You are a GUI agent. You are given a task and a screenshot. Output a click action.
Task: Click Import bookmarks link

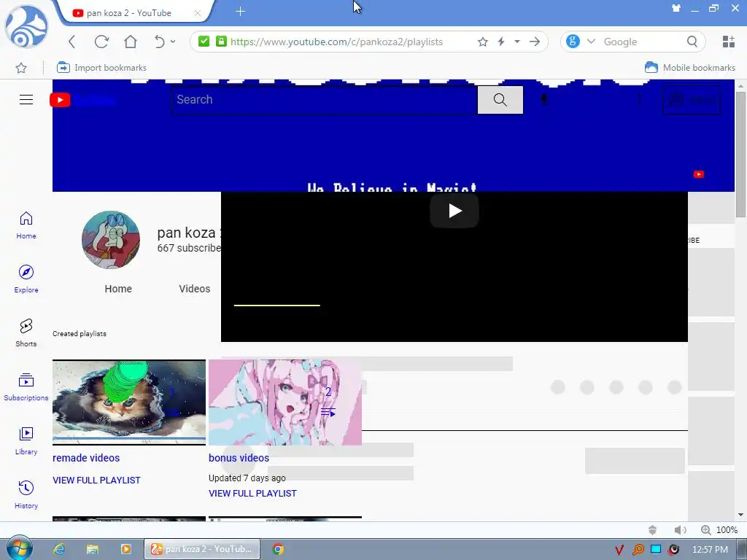click(x=101, y=68)
